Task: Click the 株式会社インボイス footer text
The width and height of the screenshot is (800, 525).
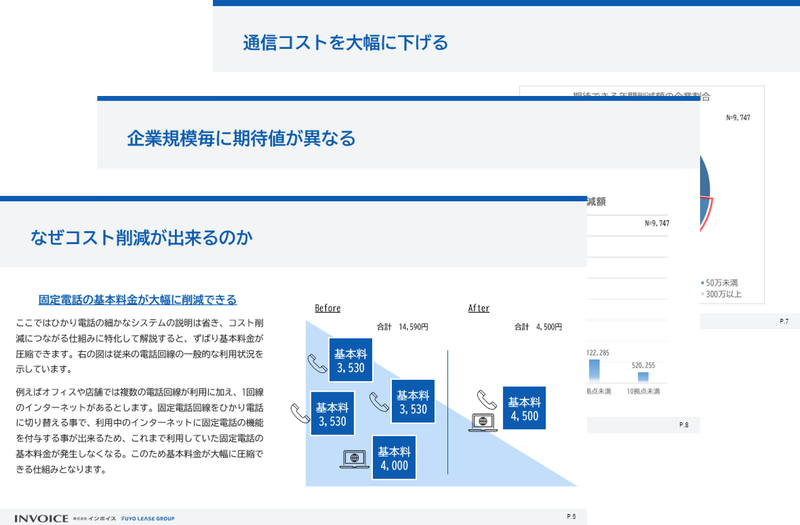Action: 94,518
